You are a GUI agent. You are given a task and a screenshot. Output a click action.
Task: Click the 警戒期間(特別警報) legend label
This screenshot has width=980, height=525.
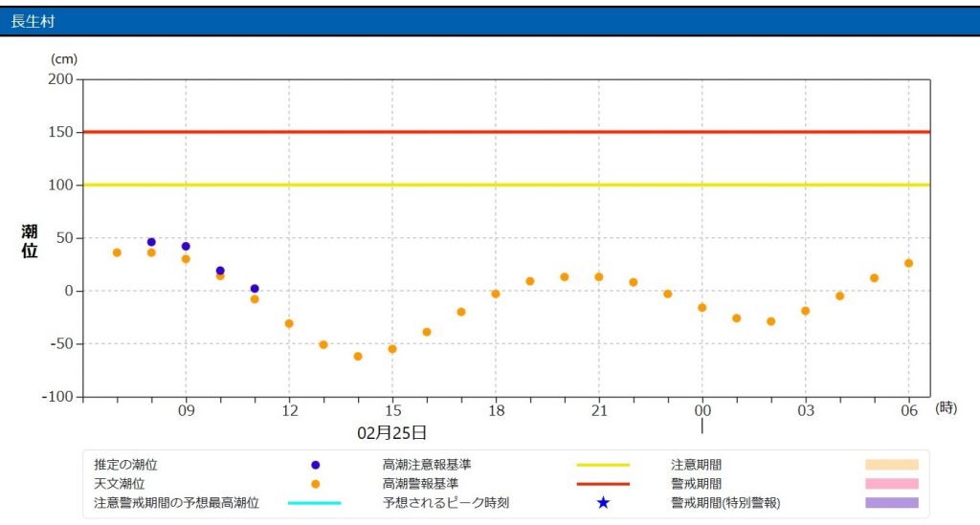pos(725,502)
